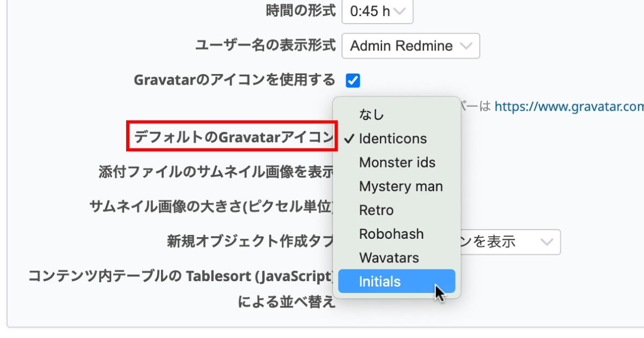The width and height of the screenshot is (644, 338).
Task: Click the 時間の形式 label
Action: 301,11
